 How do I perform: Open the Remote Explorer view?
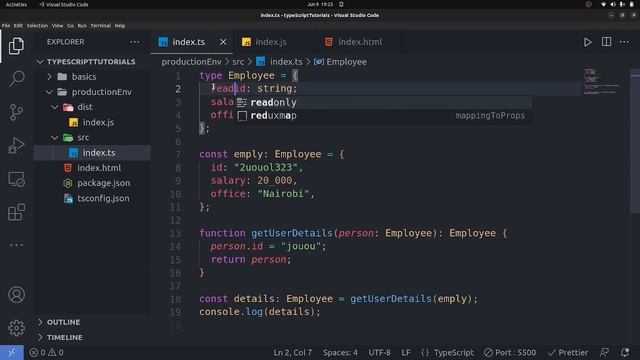(x=16, y=179)
